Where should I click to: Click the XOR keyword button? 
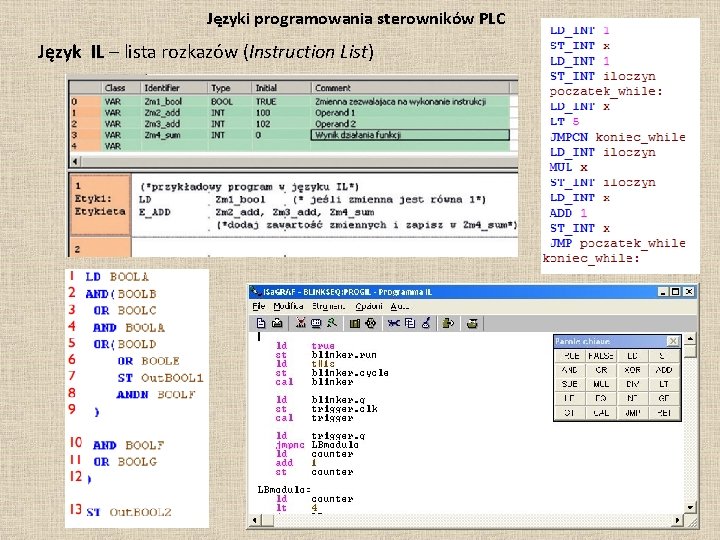(x=632, y=370)
